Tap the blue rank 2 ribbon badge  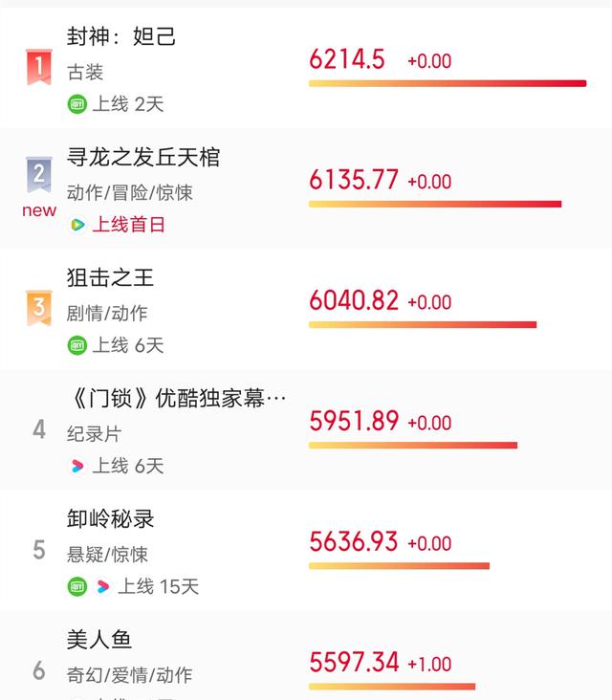(x=39, y=175)
